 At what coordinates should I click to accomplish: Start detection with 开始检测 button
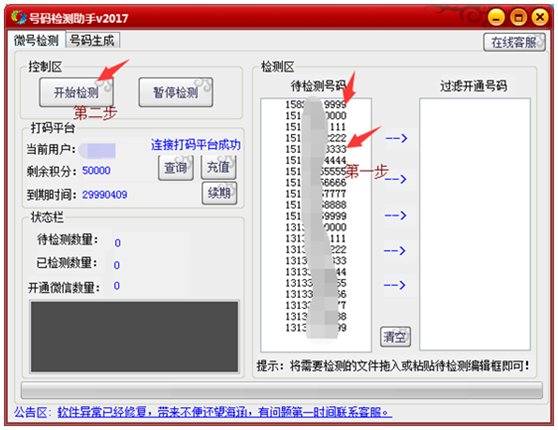76,93
